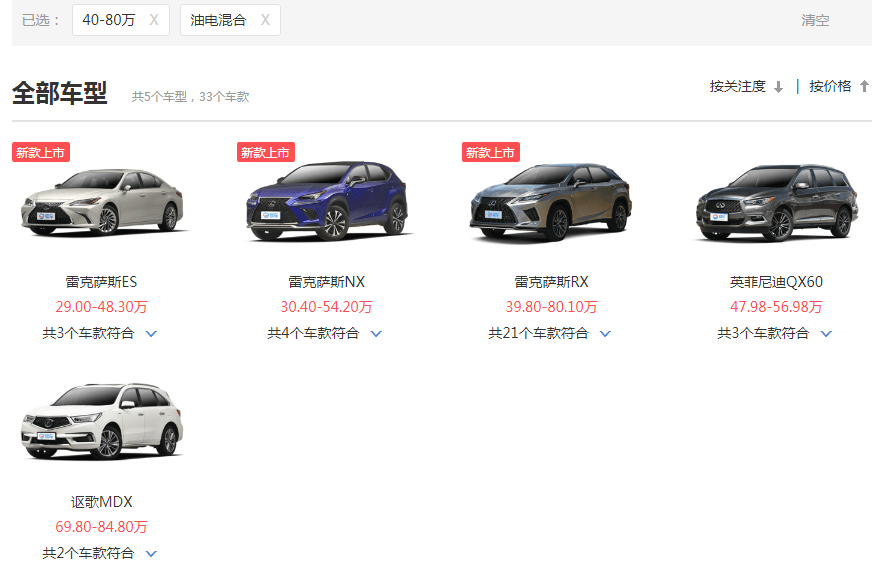879x582 pixels.
Task: Click the 新款上市 badge on 雷克萨斯ES
Action: pyautogui.click(x=41, y=152)
